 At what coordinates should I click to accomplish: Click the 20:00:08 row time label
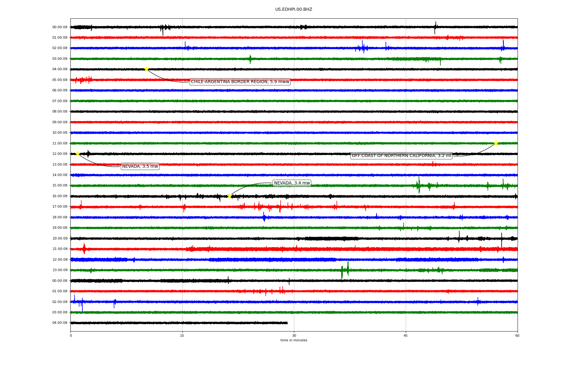point(60,239)
